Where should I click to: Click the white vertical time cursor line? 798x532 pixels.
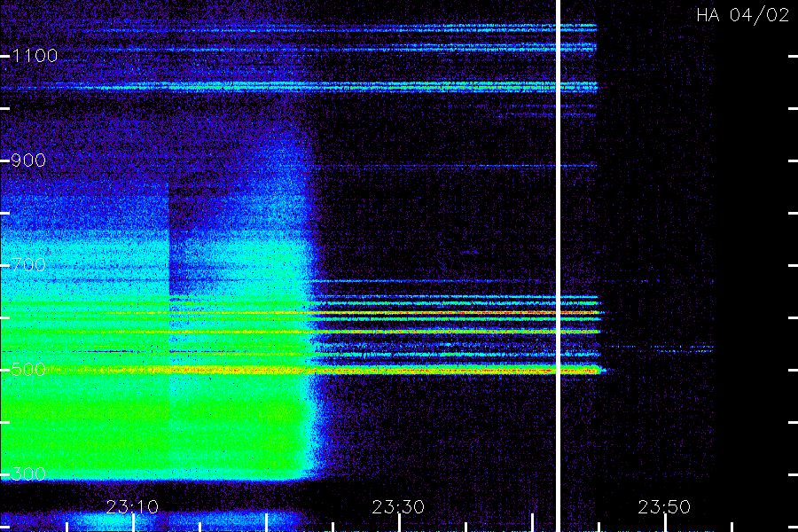[558, 266]
